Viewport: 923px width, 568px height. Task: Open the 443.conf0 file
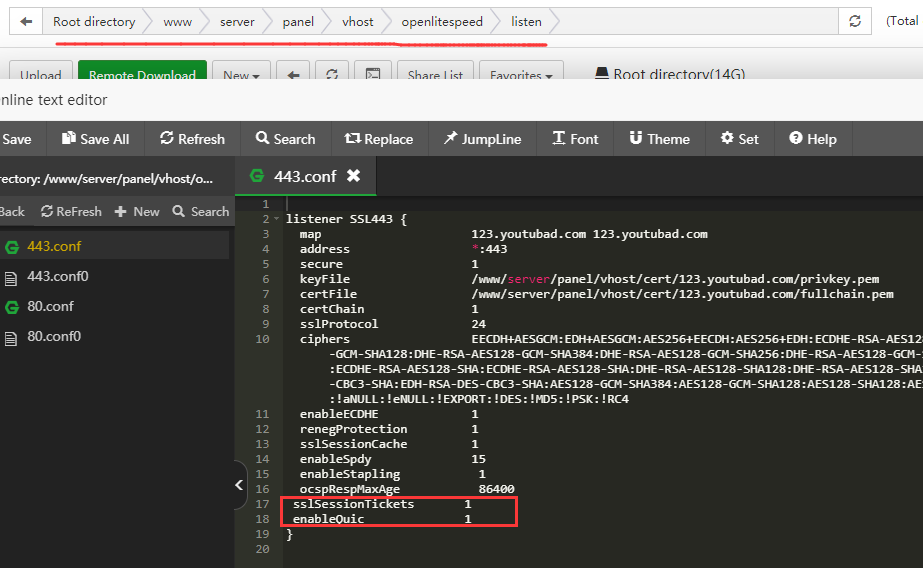[x=57, y=276]
